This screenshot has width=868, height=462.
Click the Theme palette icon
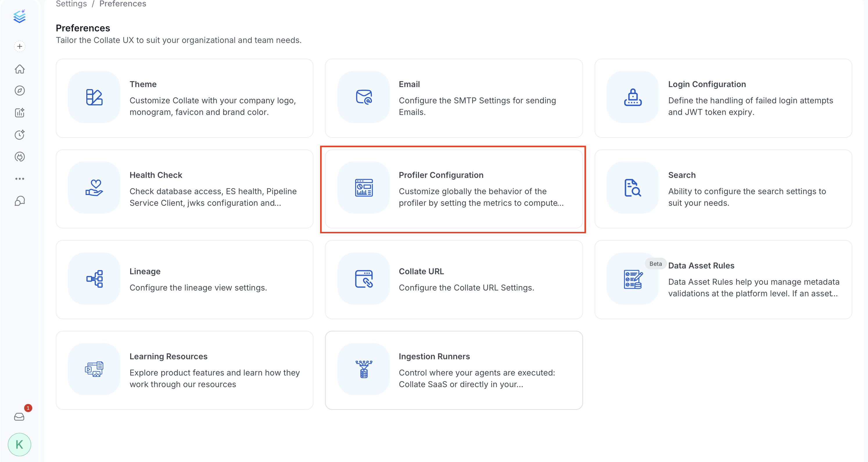pyautogui.click(x=94, y=97)
